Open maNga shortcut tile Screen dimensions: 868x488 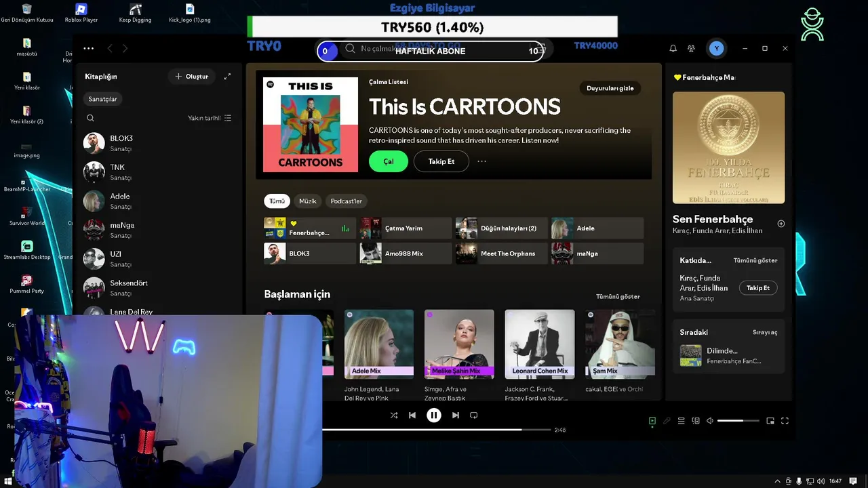coord(597,253)
